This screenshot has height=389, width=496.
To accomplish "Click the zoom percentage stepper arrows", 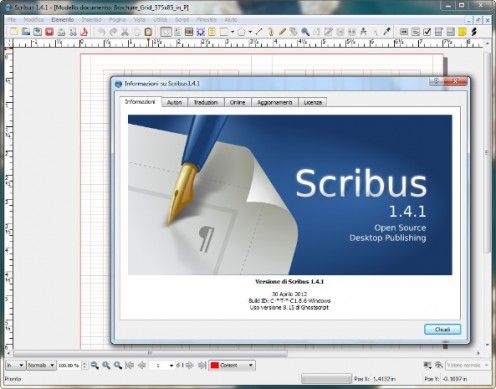I will (x=85, y=365).
